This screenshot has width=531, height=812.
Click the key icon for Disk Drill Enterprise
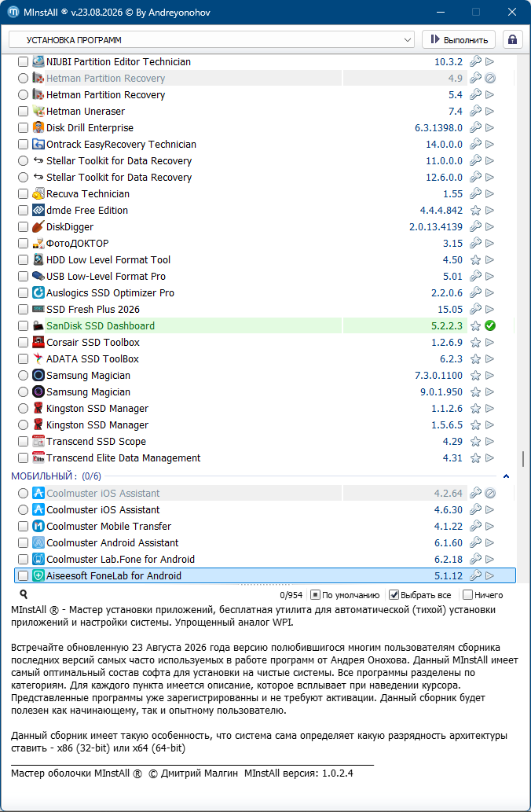point(475,128)
